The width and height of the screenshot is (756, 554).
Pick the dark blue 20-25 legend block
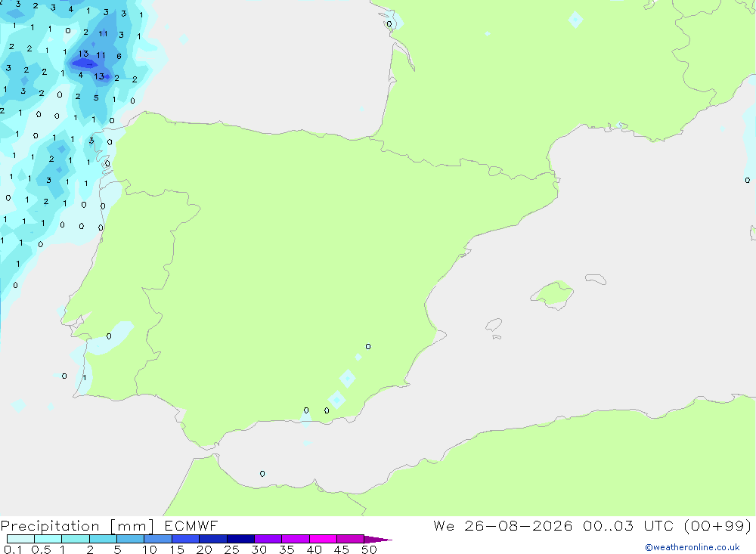213,539
